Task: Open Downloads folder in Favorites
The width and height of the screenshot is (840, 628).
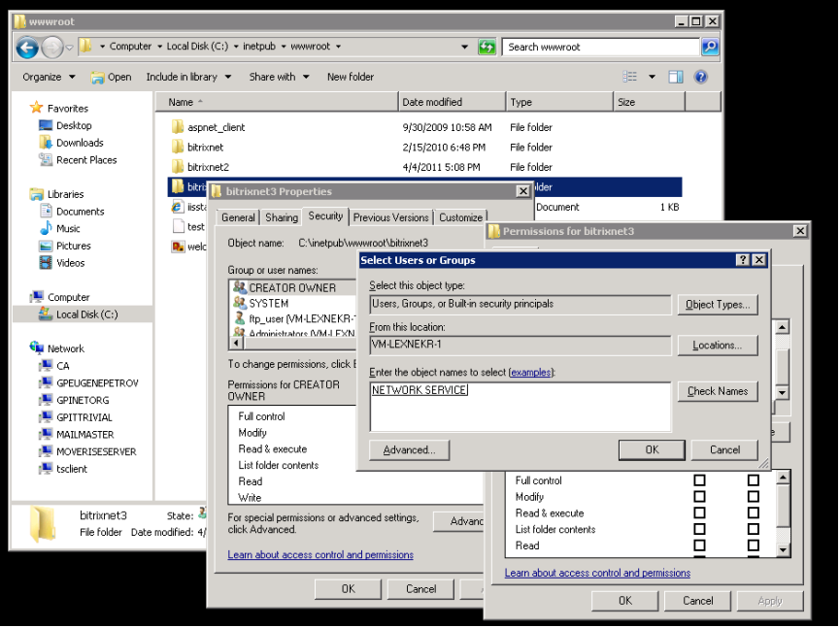Action: coord(80,143)
